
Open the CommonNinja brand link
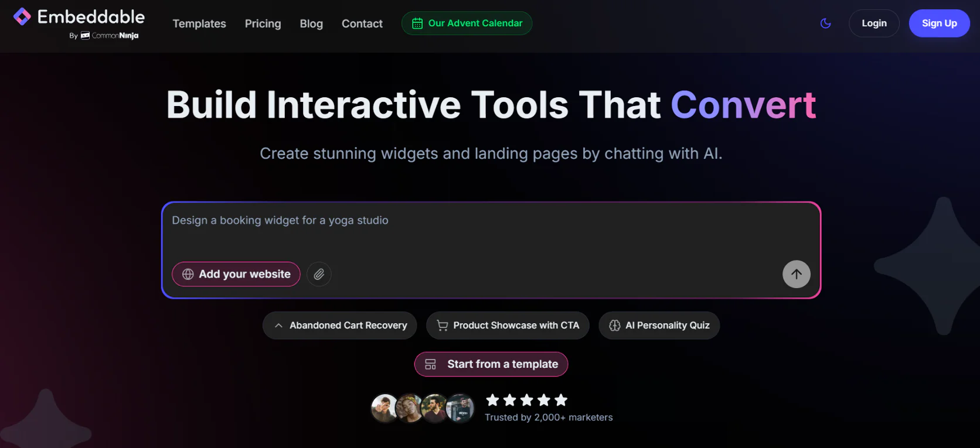click(114, 36)
